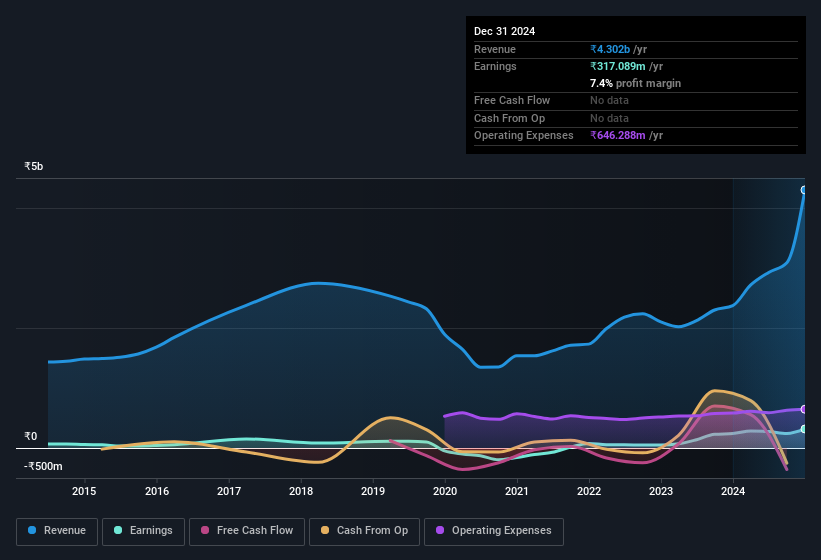Toggle the Free Cash Flow legend series
The width and height of the screenshot is (821, 560).
pos(247,531)
